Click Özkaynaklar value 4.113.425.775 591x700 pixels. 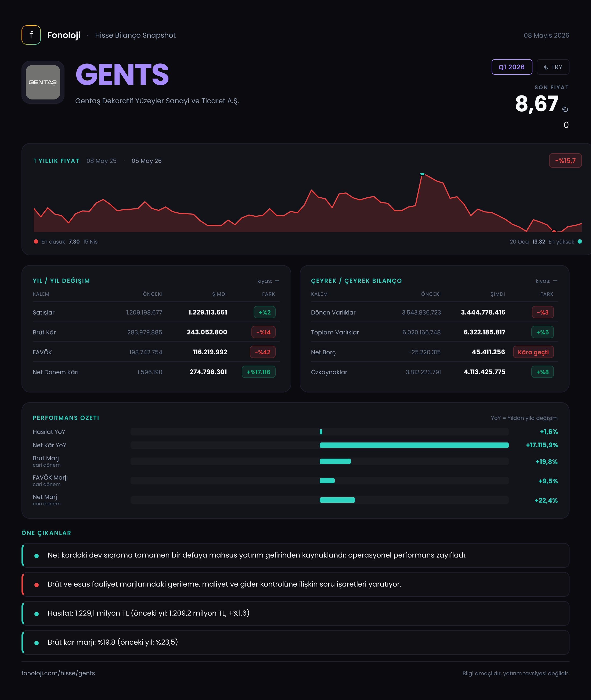coord(484,372)
